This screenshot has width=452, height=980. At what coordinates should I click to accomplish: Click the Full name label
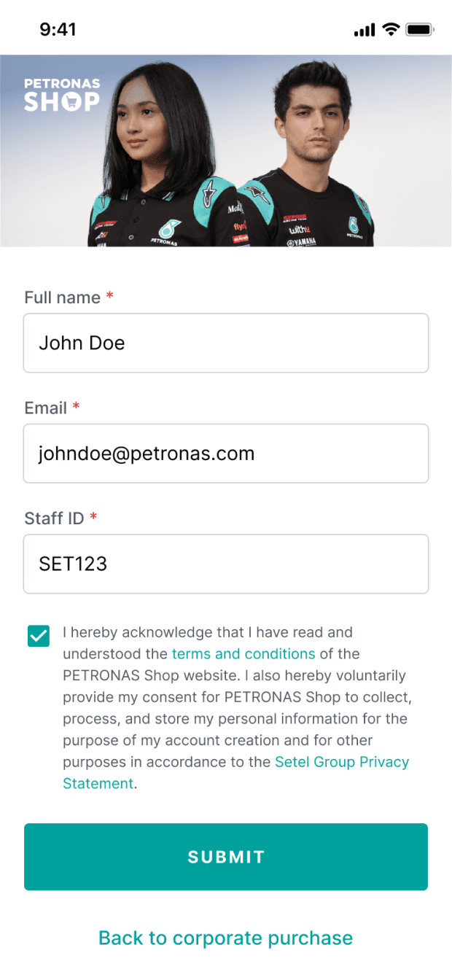coord(63,297)
